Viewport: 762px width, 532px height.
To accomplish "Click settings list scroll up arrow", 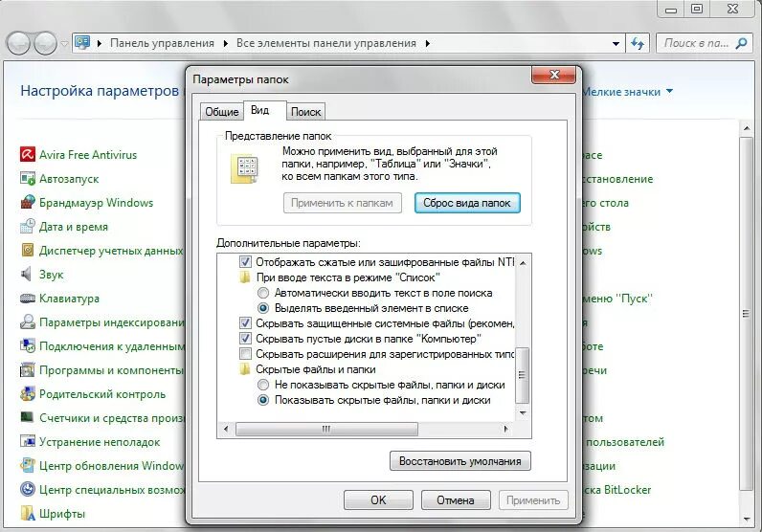I will point(523,262).
